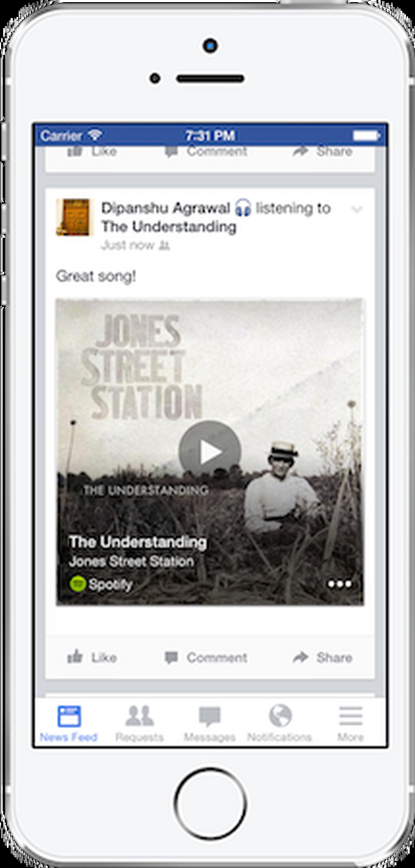Tap Dipanshu Agrawal's profile picture
The height and width of the screenshot is (868, 415).
tap(75, 217)
